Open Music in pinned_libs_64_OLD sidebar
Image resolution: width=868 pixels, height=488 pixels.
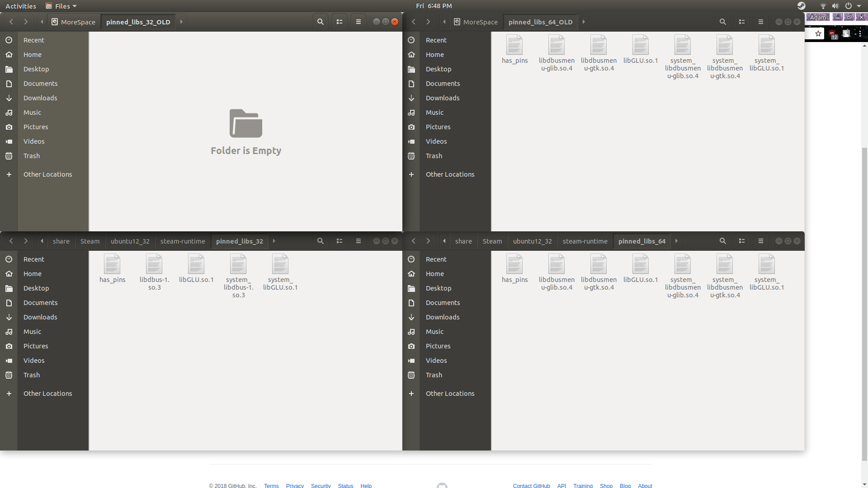click(447, 113)
